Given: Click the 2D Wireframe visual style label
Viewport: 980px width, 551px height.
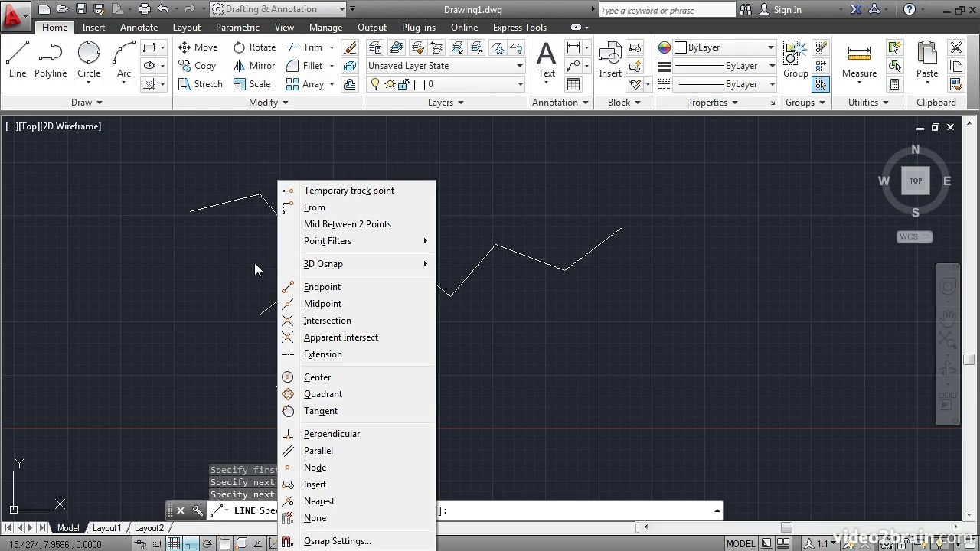Looking at the screenshot, I should click(70, 126).
